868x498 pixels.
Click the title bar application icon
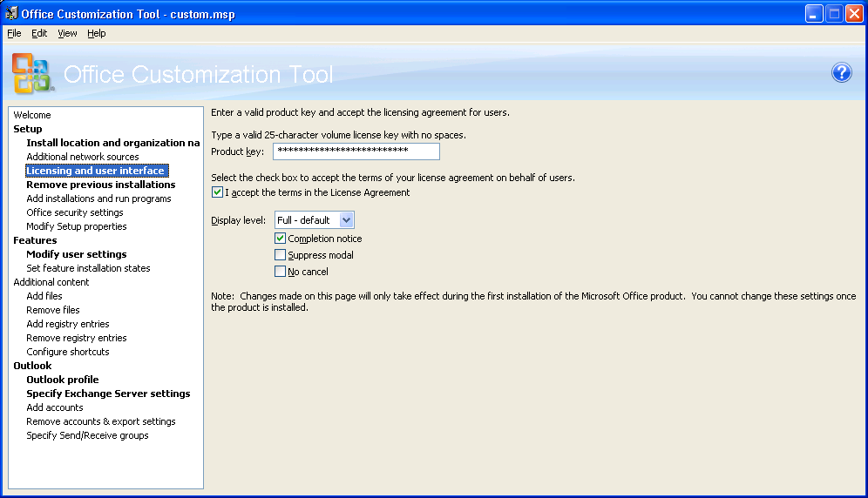point(11,13)
